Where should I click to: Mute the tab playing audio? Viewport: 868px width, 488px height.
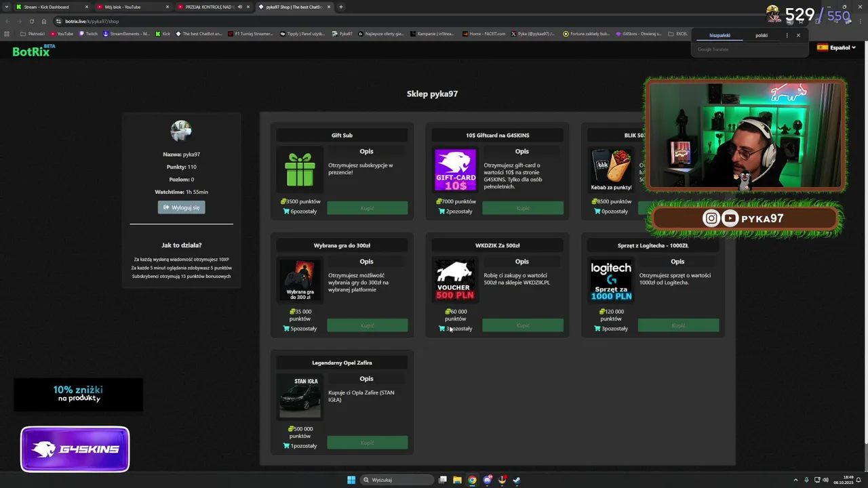[x=239, y=7]
